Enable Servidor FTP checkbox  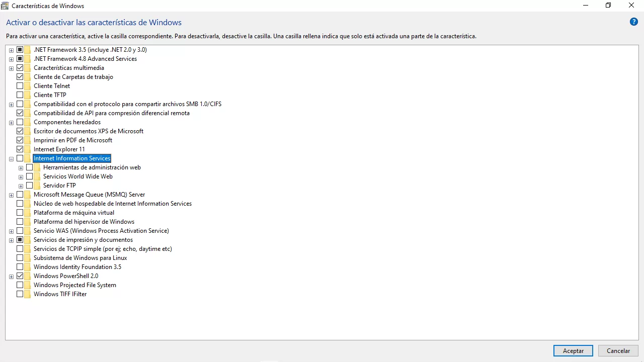pos(30,186)
